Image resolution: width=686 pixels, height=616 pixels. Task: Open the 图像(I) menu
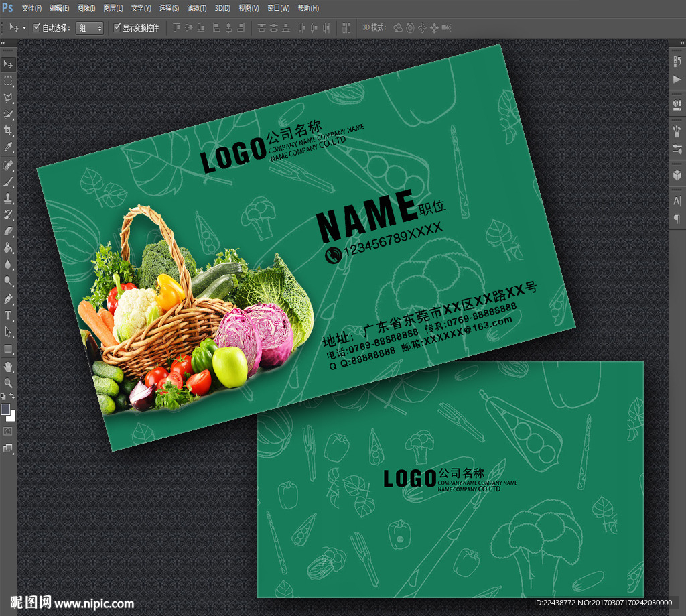coord(86,8)
